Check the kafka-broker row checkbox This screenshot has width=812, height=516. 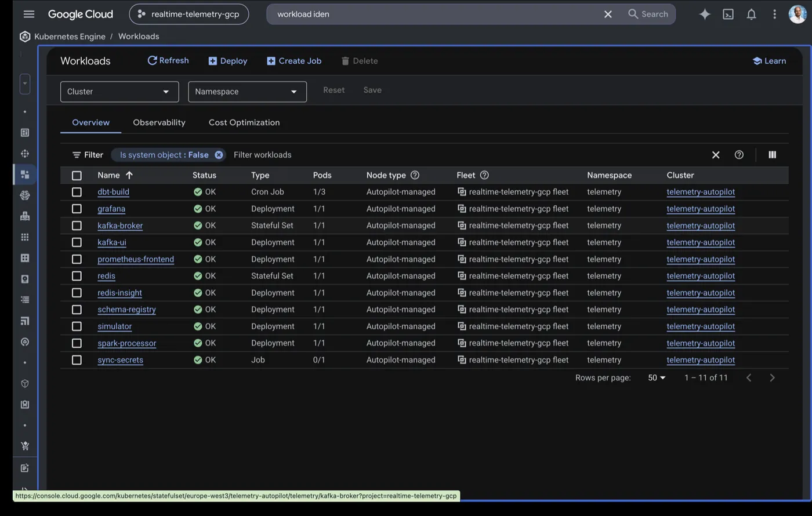77,226
